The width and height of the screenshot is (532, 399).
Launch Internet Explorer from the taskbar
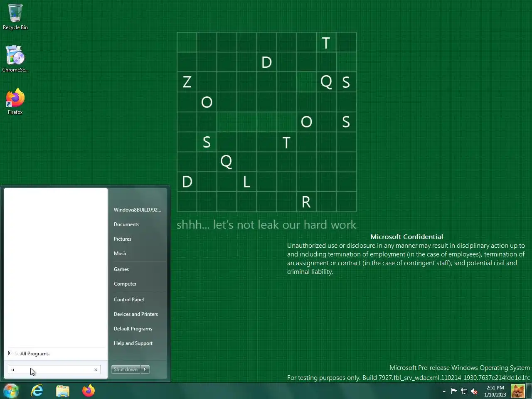point(37,391)
